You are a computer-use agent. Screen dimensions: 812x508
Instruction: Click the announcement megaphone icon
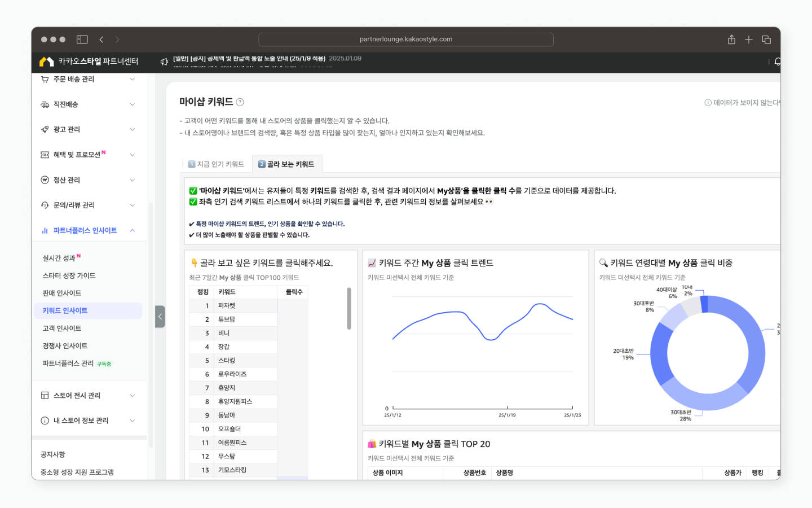click(x=164, y=62)
